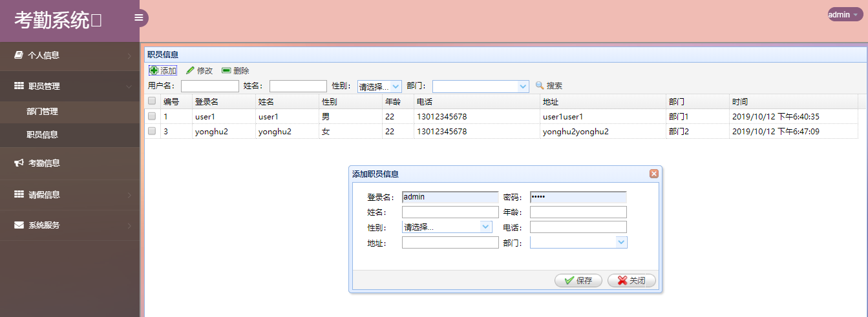
Task: Click the cell 部门2
Action: coord(698,132)
